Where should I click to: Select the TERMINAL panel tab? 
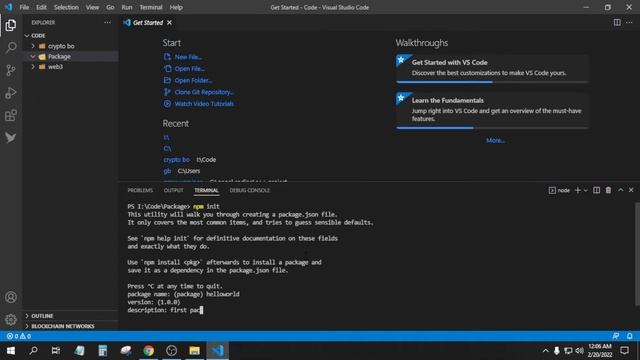207,190
